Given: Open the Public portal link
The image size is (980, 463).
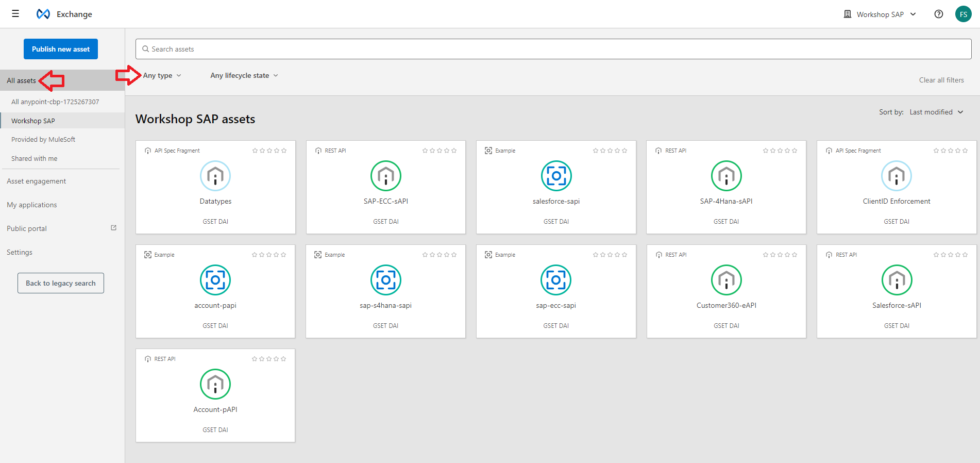Looking at the screenshot, I should coord(27,228).
